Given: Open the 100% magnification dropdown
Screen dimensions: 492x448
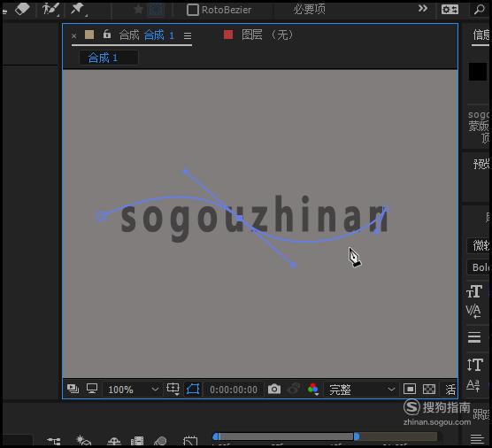Looking at the screenshot, I should click(x=133, y=390).
